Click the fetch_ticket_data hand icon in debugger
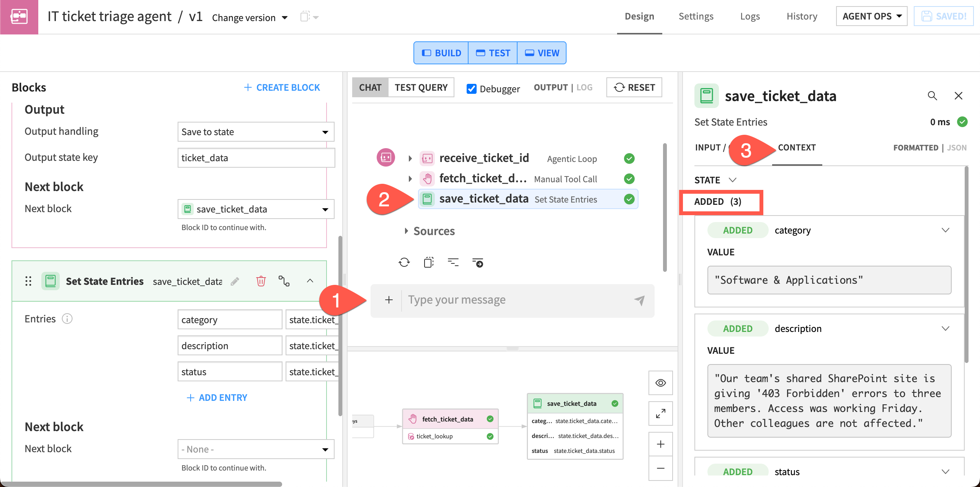 tap(427, 179)
